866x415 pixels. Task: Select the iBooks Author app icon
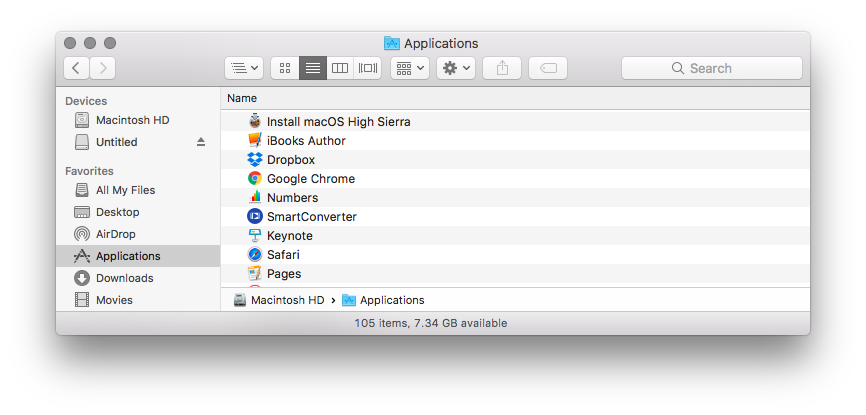click(x=255, y=140)
